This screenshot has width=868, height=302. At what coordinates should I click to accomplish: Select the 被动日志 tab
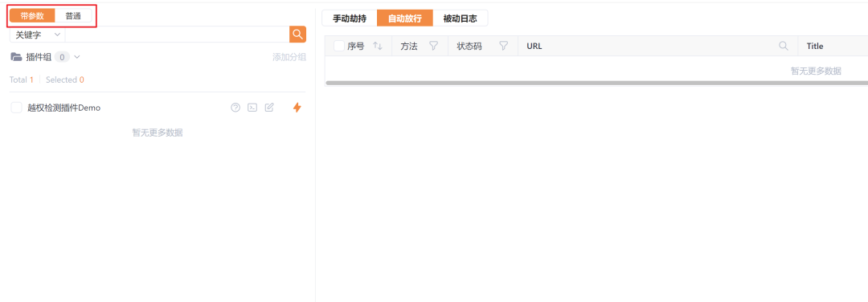point(460,18)
